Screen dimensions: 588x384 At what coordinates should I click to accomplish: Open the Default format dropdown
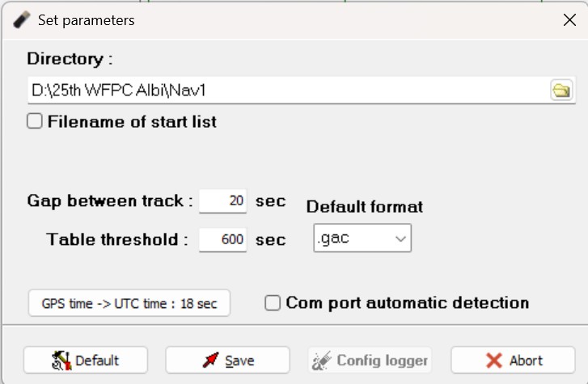point(362,238)
